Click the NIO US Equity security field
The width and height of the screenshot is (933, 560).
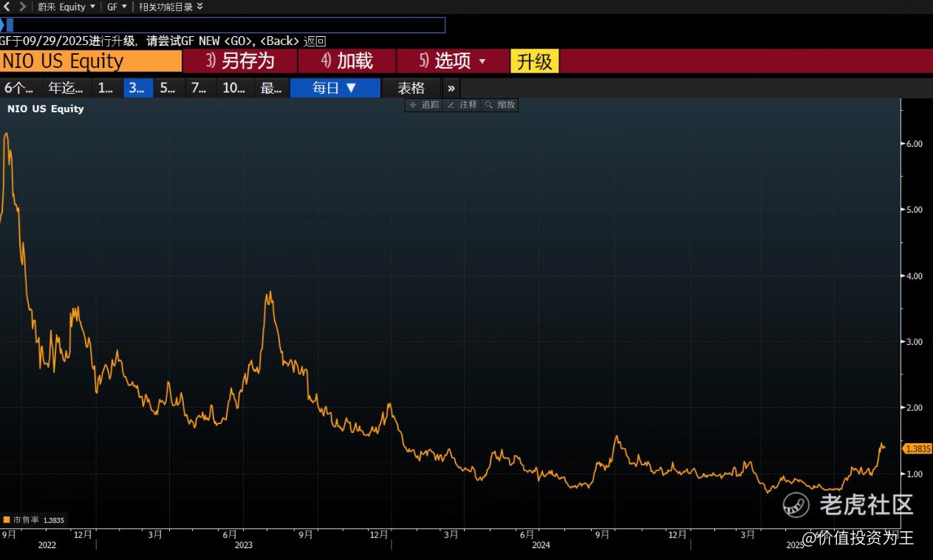pos(91,61)
